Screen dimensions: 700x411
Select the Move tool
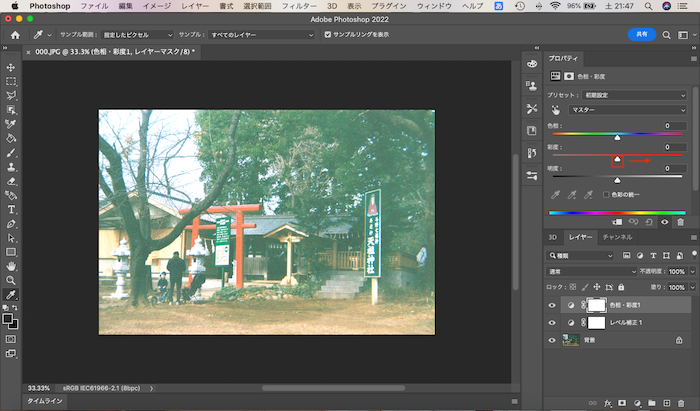click(11, 67)
